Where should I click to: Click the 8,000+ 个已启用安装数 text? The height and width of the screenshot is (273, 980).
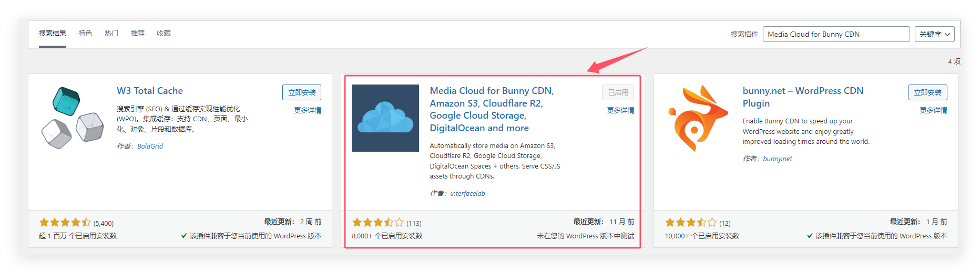pos(387,236)
